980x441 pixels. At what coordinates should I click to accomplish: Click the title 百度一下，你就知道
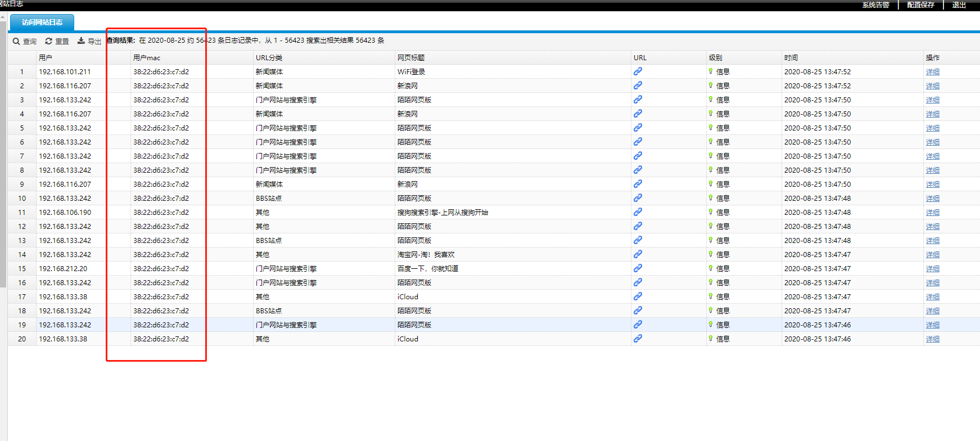coord(428,269)
